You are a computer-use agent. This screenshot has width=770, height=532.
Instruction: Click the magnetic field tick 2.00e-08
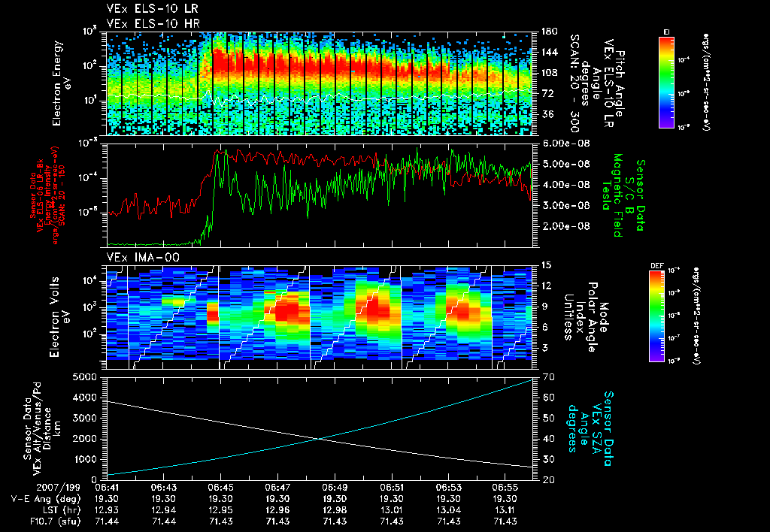pos(565,226)
